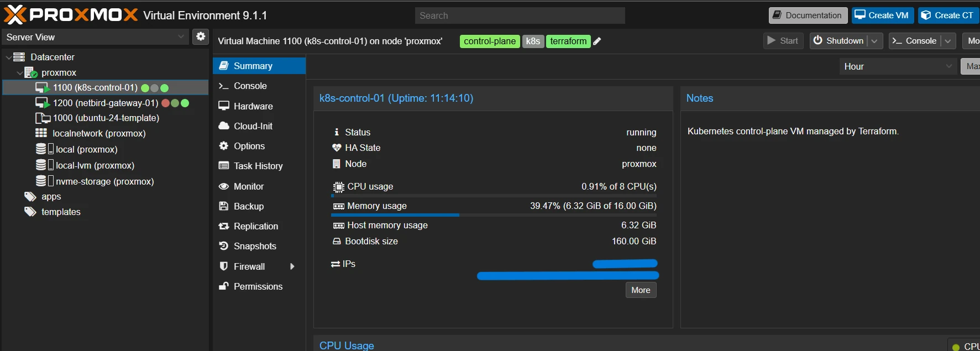Click the terraform tag
The width and height of the screenshot is (980, 351).
568,41
